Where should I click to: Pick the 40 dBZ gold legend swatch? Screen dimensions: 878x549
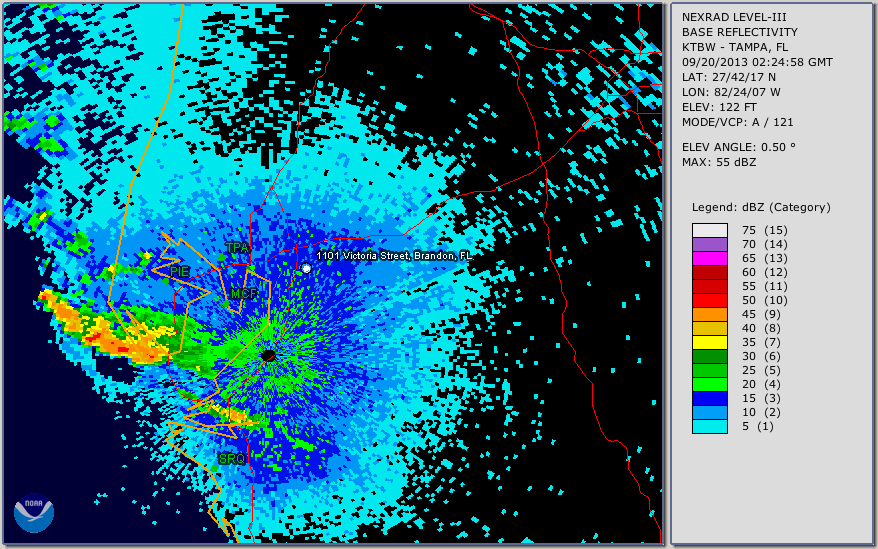(x=709, y=328)
